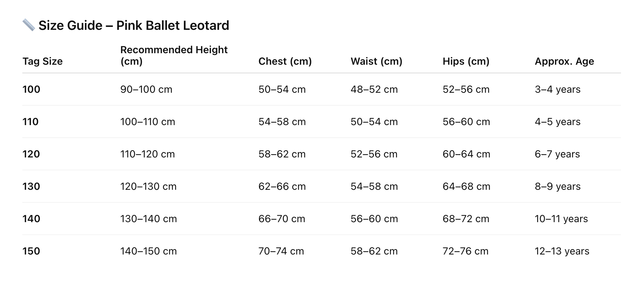The image size is (644, 289).
Task: Select tag size 140 row label
Action: [31, 219]
